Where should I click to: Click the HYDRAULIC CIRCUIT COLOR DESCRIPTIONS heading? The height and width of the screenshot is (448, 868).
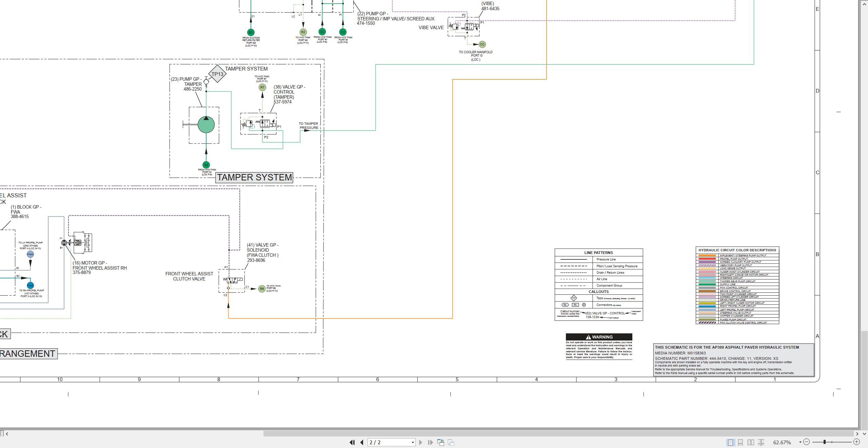737,250
